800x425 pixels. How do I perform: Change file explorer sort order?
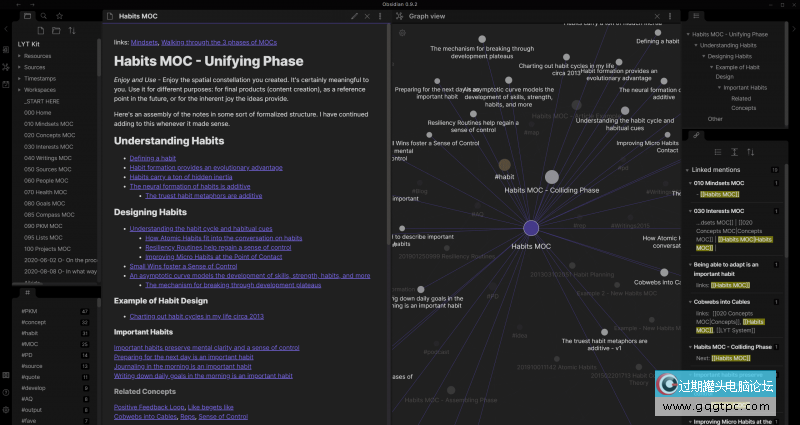tap(72, 31)
